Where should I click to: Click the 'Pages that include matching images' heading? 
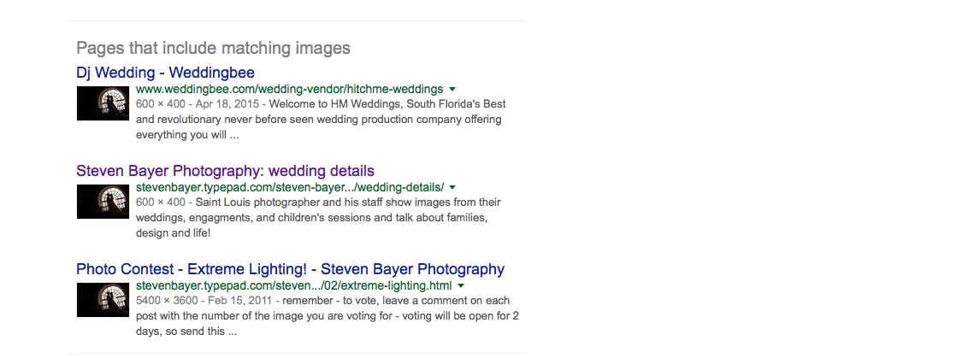pyautogui.click(x=213, y=48)
